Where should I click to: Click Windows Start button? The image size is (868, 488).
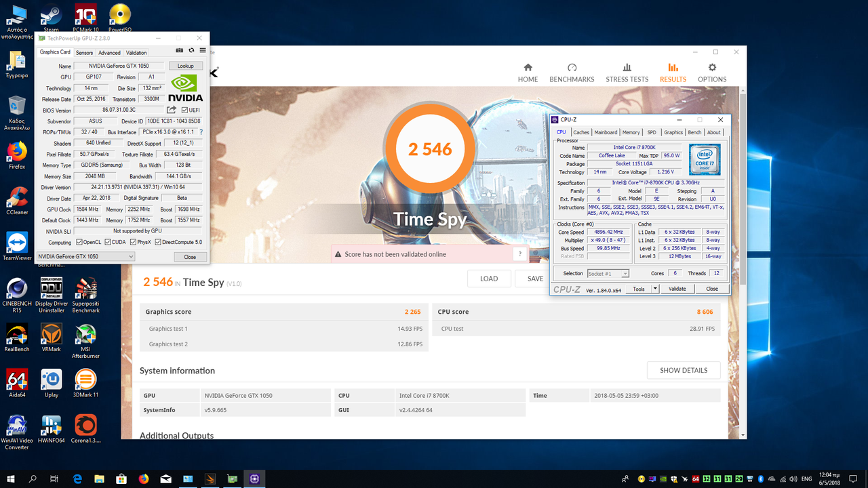[12, 479]
